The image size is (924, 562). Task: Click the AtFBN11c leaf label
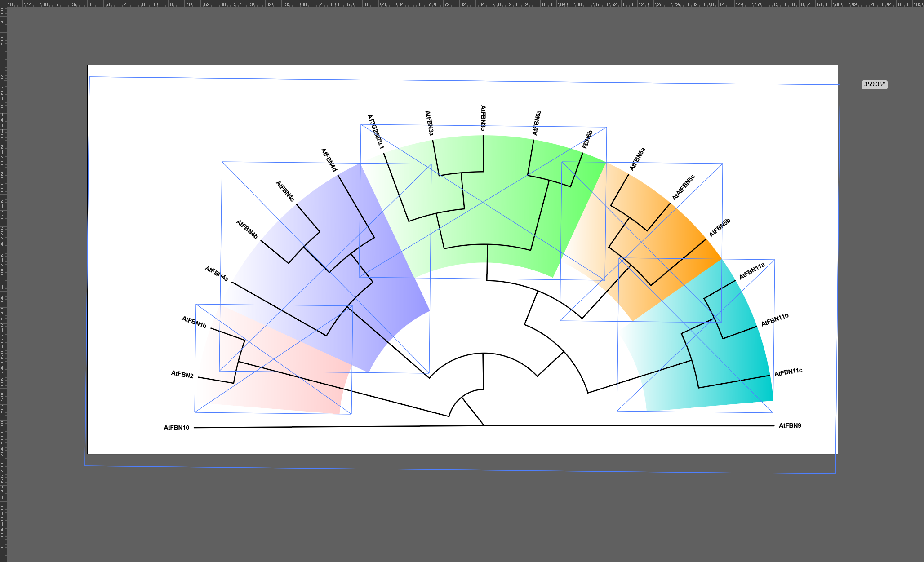pyautogui.click(x=788, y=372)
